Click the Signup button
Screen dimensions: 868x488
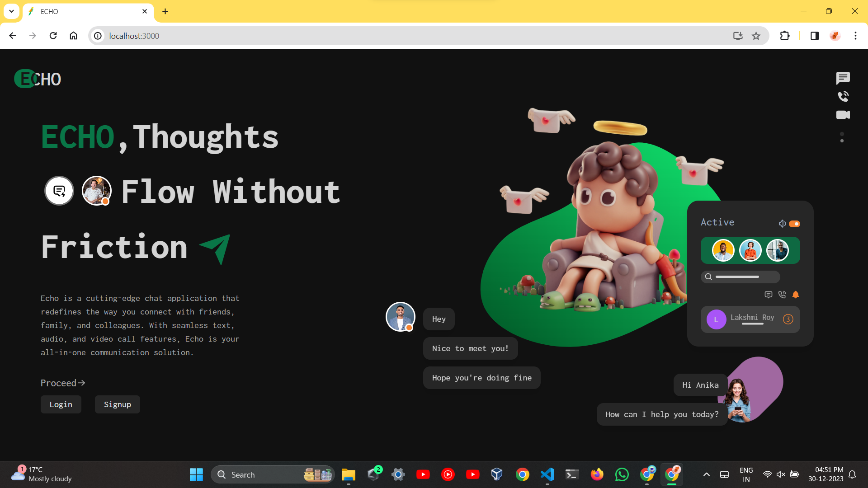118,404
